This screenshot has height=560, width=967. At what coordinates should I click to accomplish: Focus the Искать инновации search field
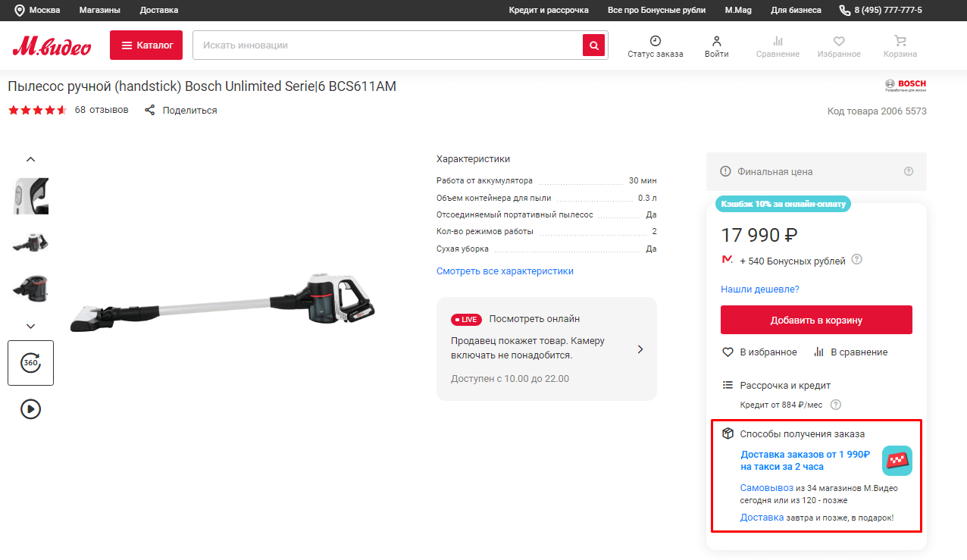[x=387, y=45]
